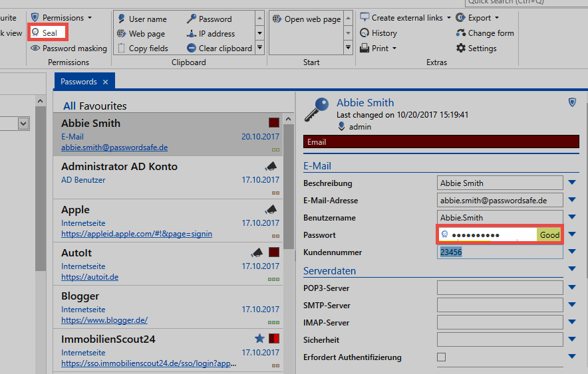Click the POP3-Server input field

tap(500, 288)
